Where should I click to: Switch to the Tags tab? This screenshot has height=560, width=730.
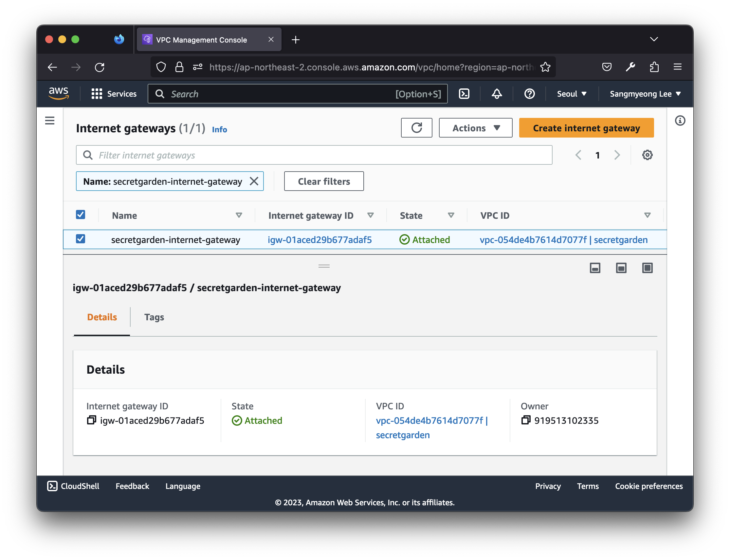pyautogui.click(x=154, y=317)
